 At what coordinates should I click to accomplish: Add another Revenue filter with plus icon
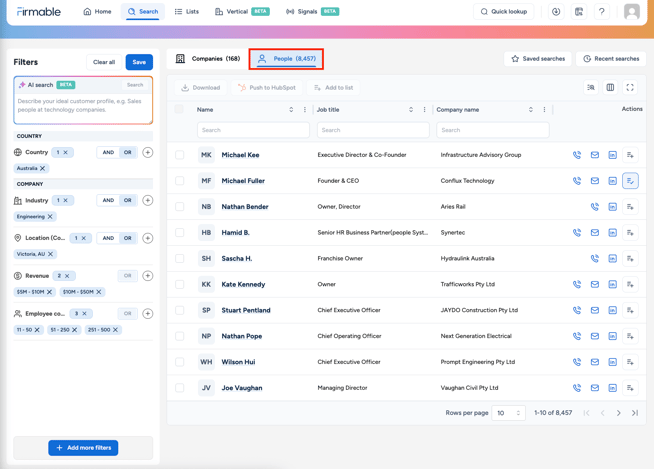click(x=148, y=276)
